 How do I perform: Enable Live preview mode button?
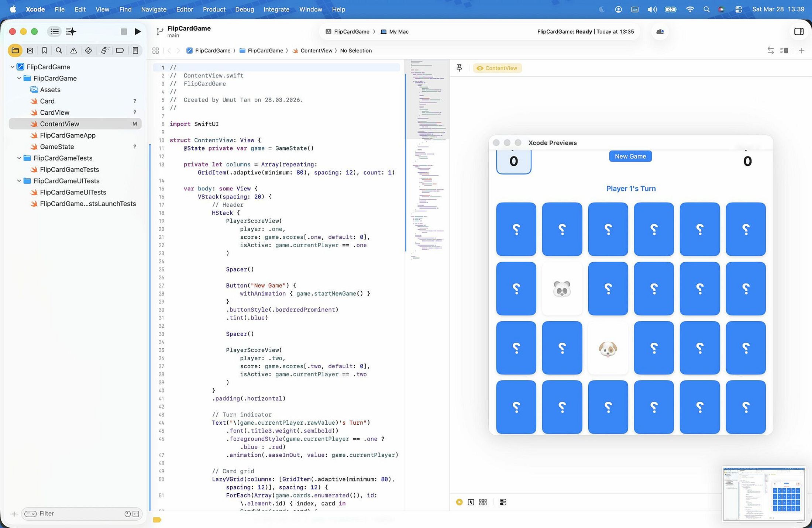459,502
